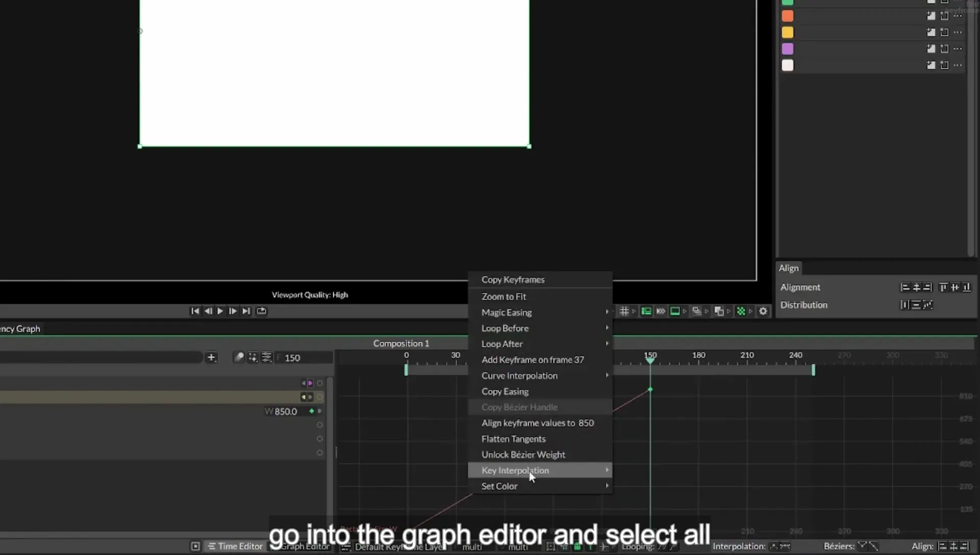Step forward one frame
The width and height of the screenshot is (980, 555).
coord(233,311)
